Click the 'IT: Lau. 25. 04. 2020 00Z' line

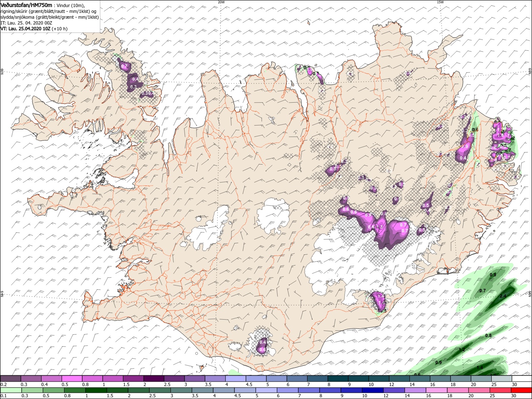(27, 23)
